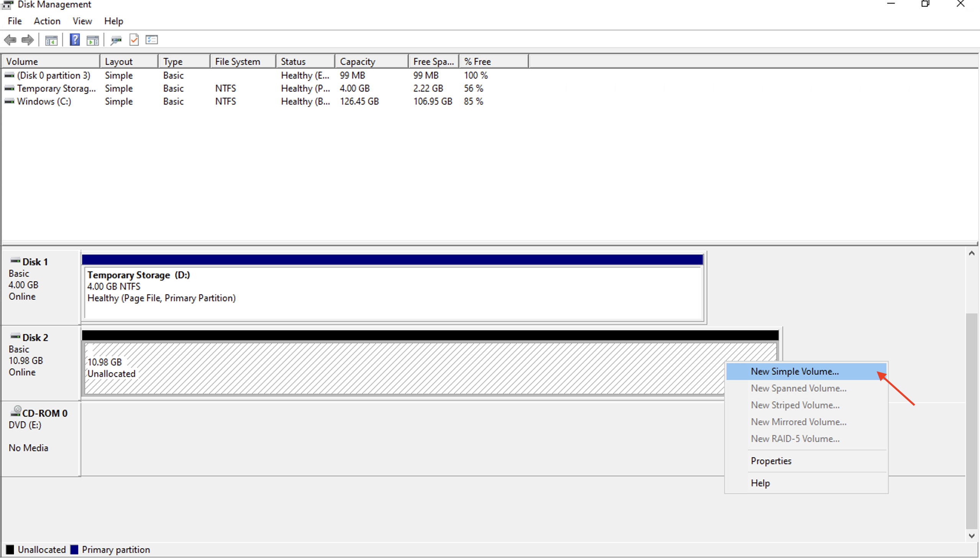Minimize the Disk Management window
The height and width of the screenshot is (558, 980).
pyautogui.click(x=891, y=4)
